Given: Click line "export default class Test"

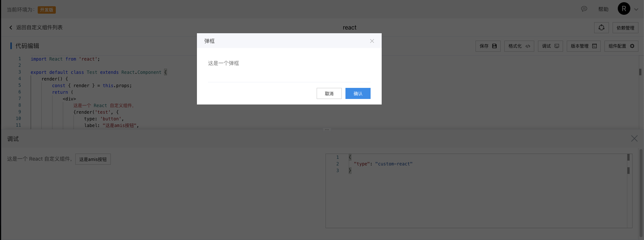Looking at the screenshot, I should (x=99, y=72).
